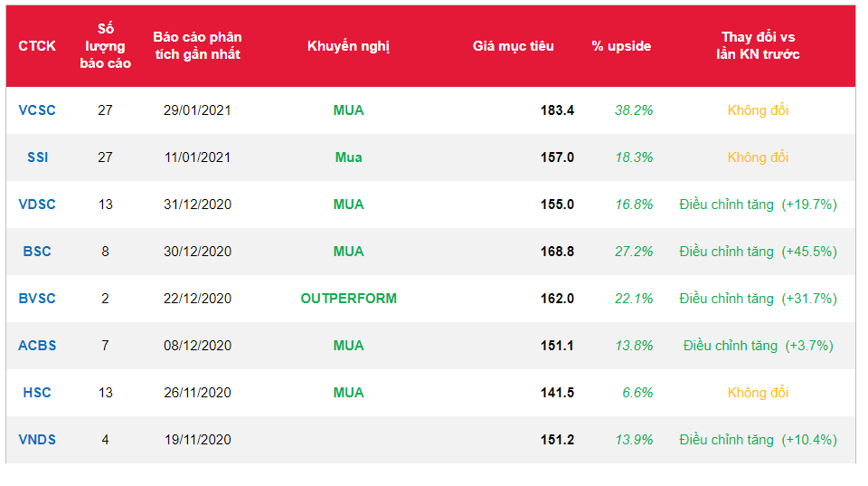This screenshot has width=868, height=486.
Task: Open the SSI brokerage link
Action: click(37, 157)
